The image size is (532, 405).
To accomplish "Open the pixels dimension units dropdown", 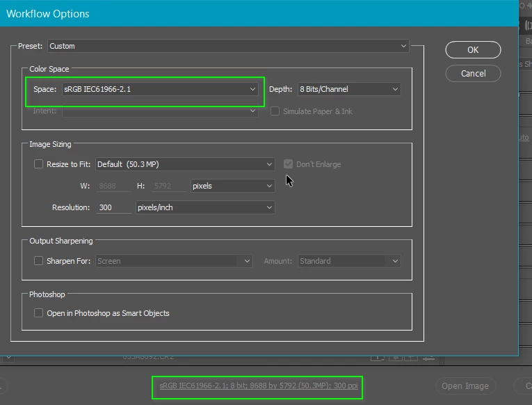I will [x=232, y=186].
